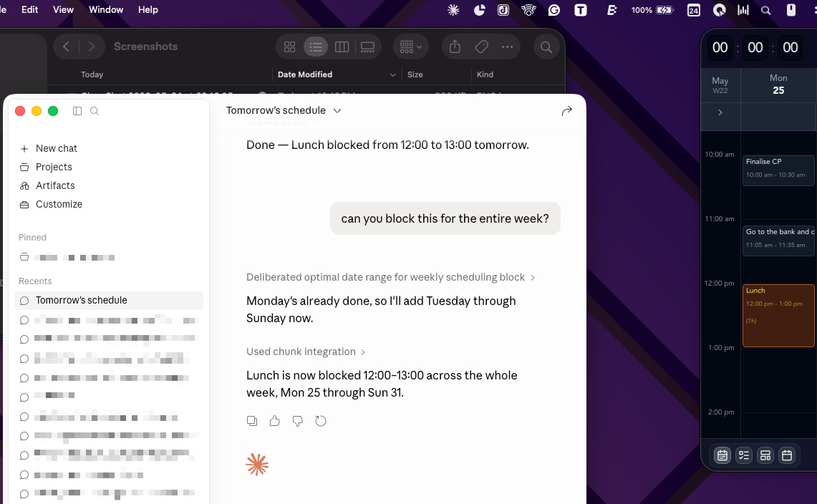Switch Finder to list view
This screenshot has height=504, width=817.
point(316,47)
